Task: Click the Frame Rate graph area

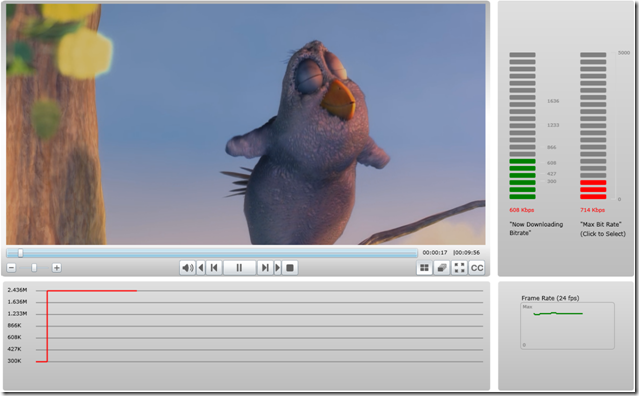Action: (x=567, y=326)
